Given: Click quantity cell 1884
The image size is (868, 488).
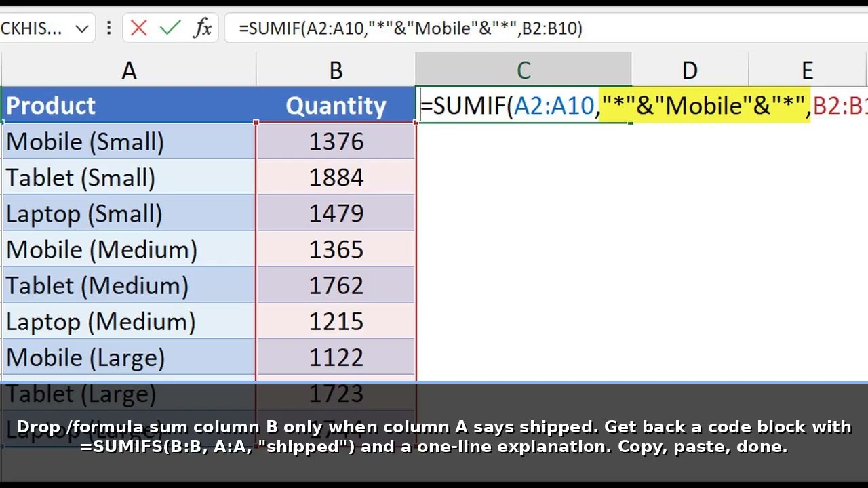Looking at the screenshot, I should pos(336,177).
